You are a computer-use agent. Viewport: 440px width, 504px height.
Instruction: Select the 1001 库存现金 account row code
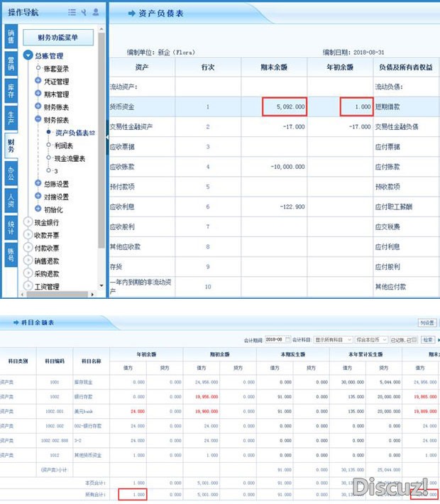[55, 382]
